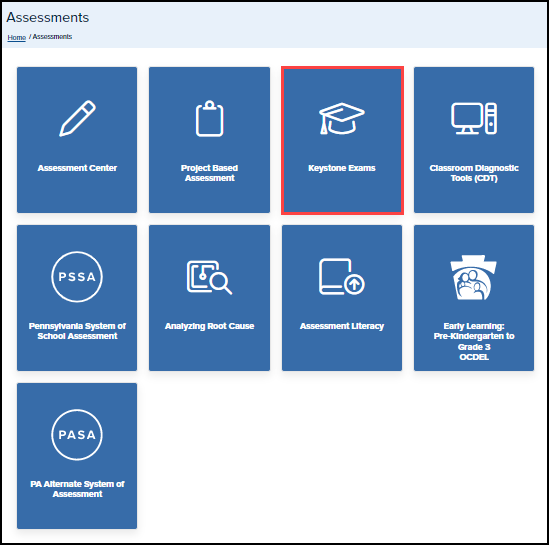Open PA Alternate System of Assessment label
The height and width of the screenshot is (545, 549).
tap(77, 489)
